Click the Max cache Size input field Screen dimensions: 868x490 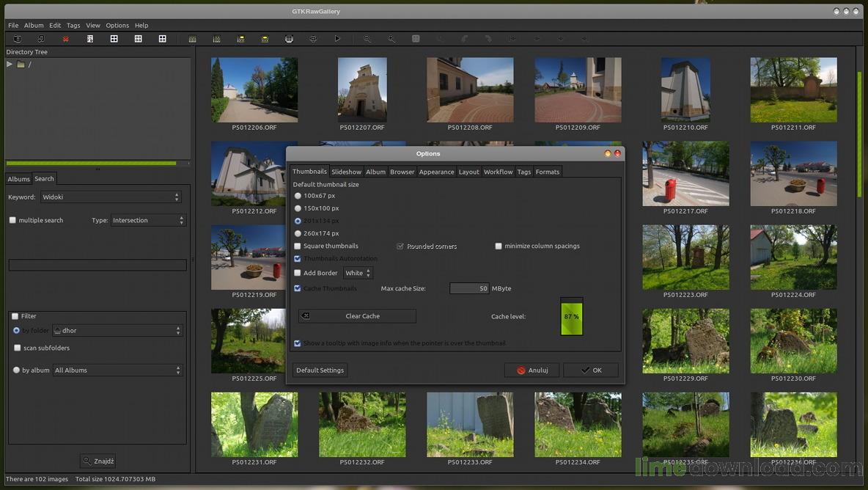(x=469, y=289)
